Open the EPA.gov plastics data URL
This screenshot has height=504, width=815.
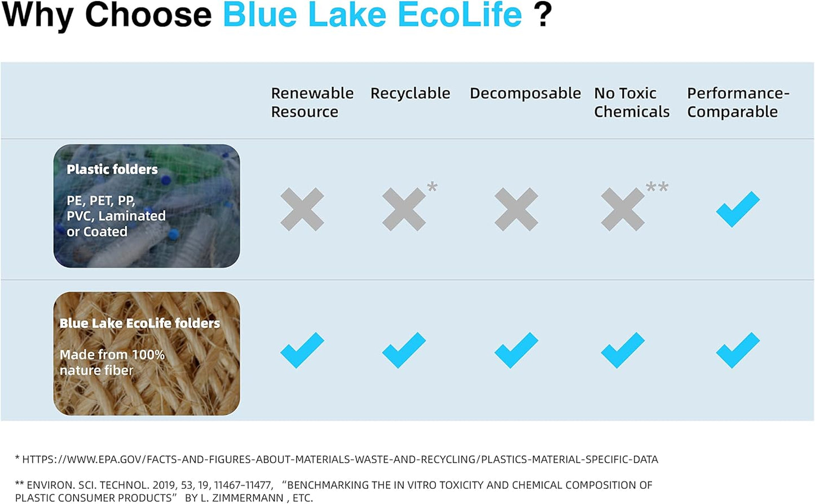pyautogui.click(x=340, y=459)
